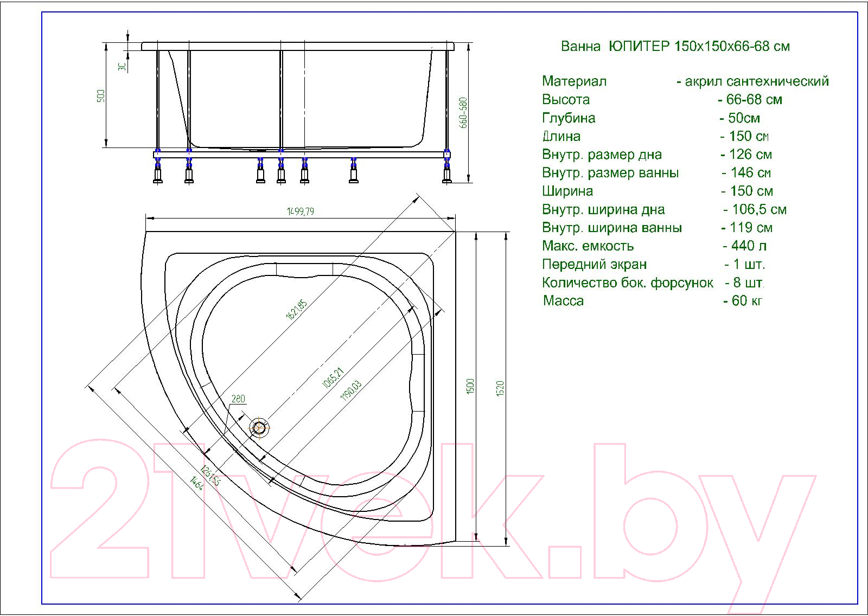Screen dimensions: 868x616
Task: Click the outer vertical dimension '1520'
Action: click(500, 389)
